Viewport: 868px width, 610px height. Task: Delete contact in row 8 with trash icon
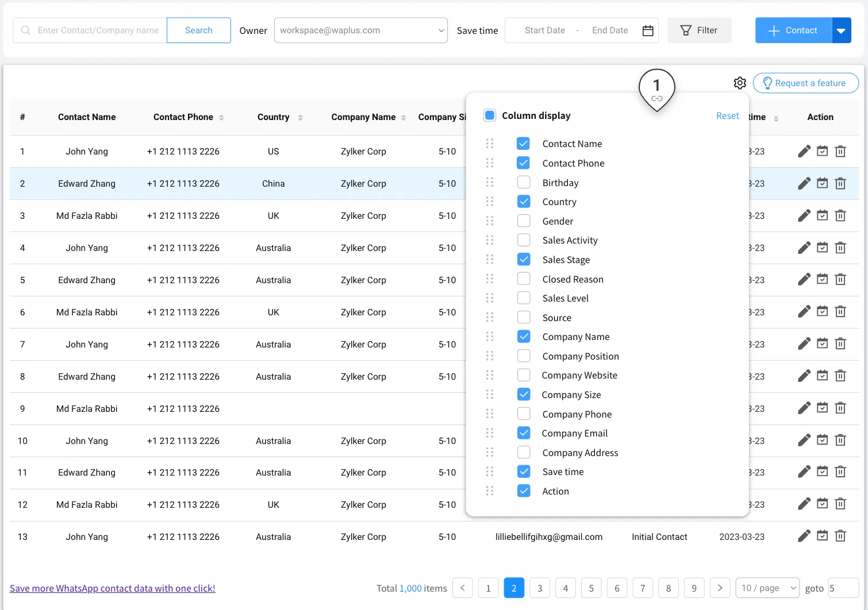tap(840, 376)
